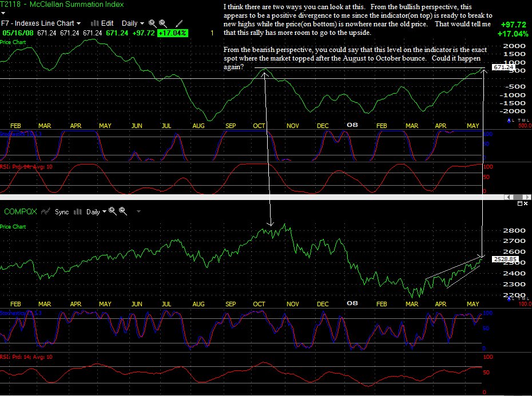The height and width of the screenshot is (396, 532).
Task: Open the F7 - Indexes Line Chart template dropdown
Action: click(41, 23)
